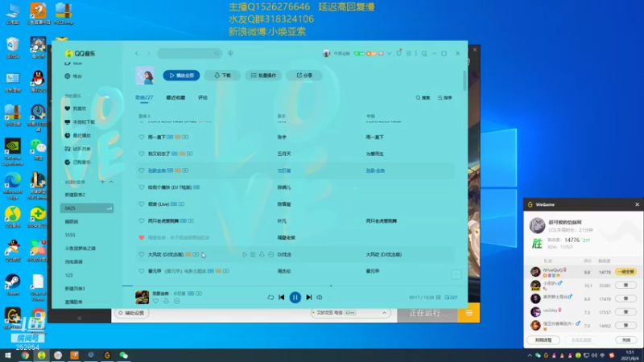Open the skin wardrobe icon in title bar
Image resolution: width=644 pixels, height=362 pixels.
click(x=398, y=53)
